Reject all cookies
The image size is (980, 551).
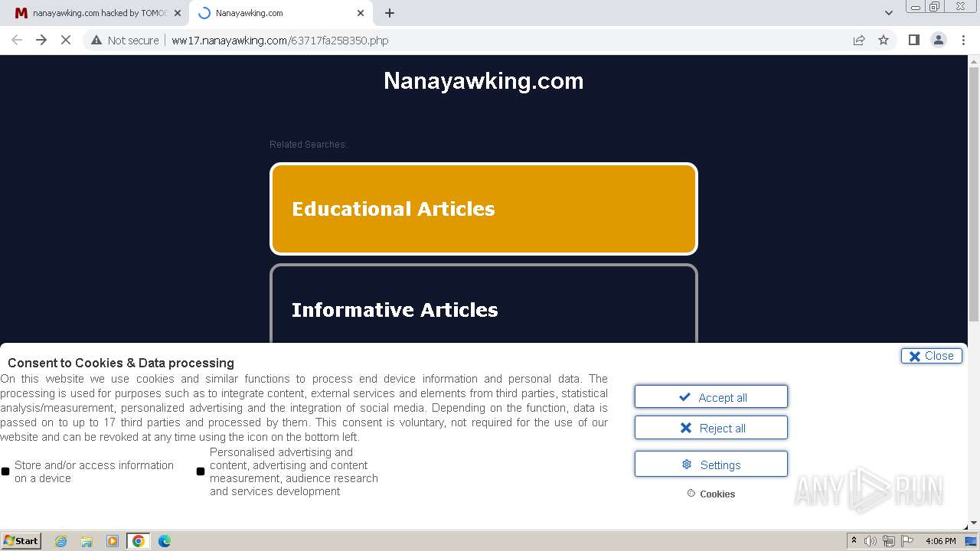point(711,428)
